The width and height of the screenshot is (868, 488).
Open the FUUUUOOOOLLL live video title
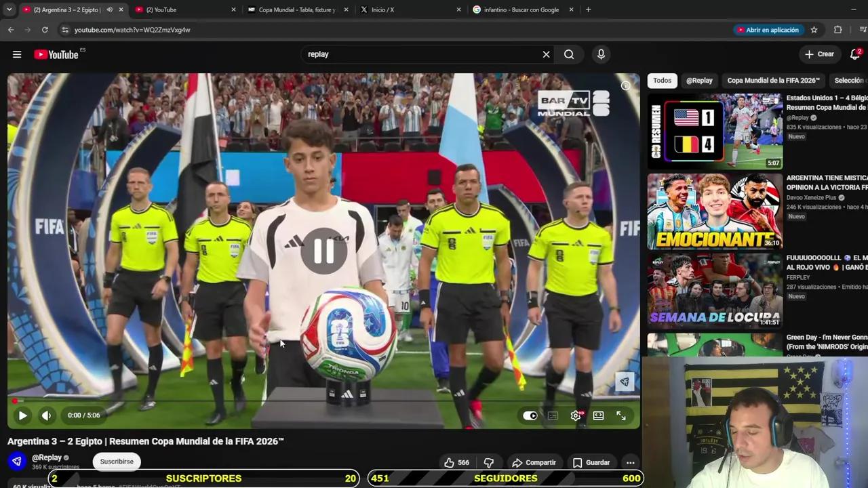(x=827, y=262)
